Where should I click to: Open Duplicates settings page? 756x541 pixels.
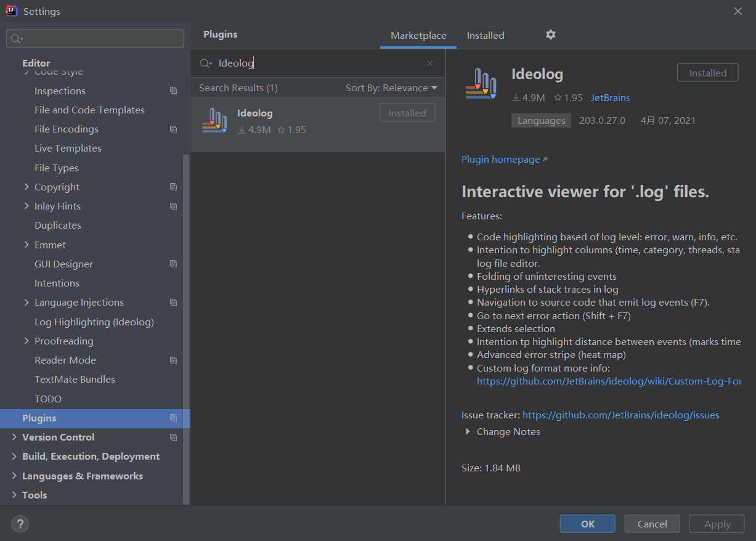pyautogui.click(x=58, y=225)
